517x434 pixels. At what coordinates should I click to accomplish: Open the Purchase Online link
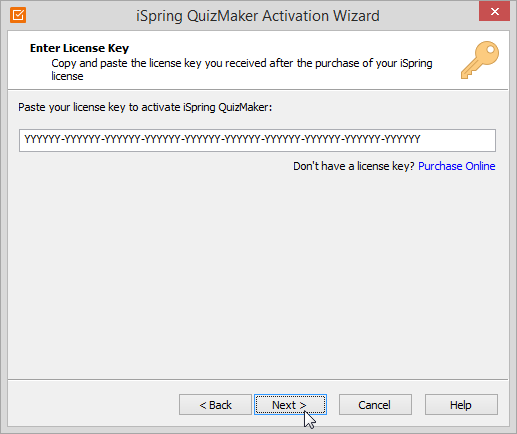coord(456,166)
